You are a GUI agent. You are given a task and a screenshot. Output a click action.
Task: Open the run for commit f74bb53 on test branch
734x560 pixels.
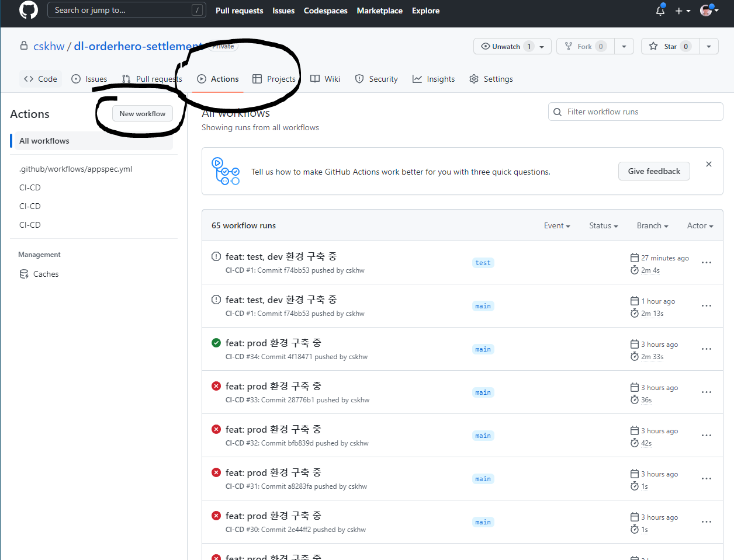281,256
